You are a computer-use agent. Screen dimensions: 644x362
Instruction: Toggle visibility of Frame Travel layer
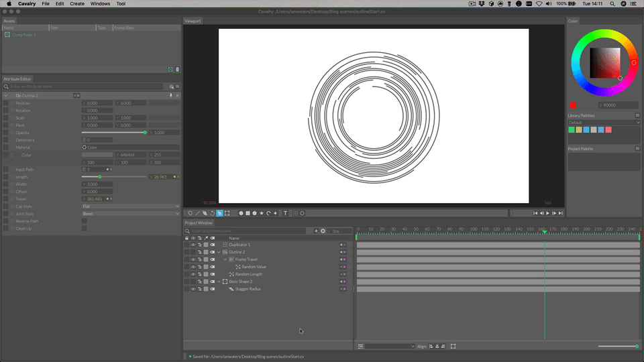(x=193, y=260)
